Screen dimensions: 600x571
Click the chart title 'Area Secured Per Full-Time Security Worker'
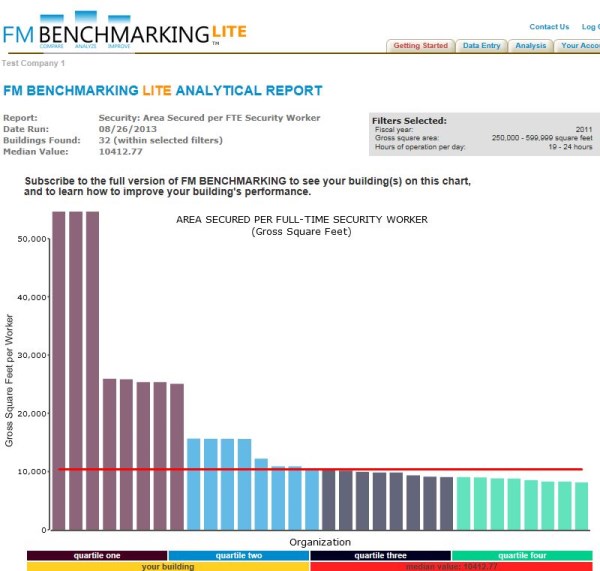[x=302, y=220]
